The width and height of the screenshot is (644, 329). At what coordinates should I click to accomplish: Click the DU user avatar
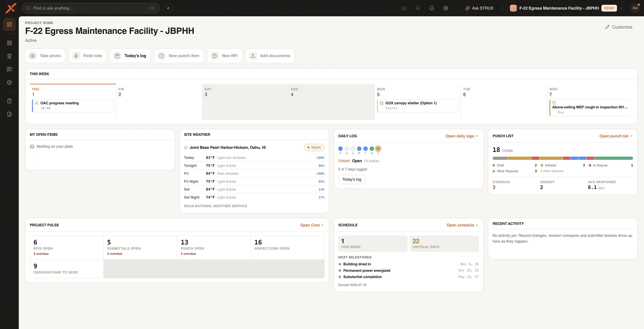click(635, 8)
